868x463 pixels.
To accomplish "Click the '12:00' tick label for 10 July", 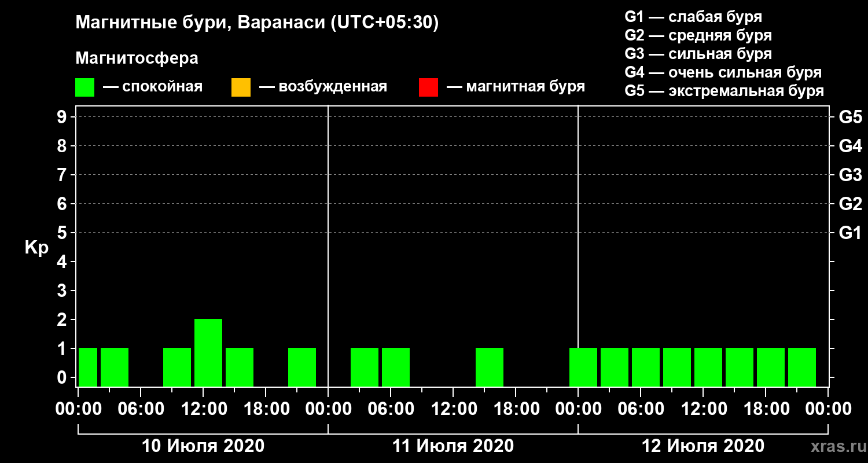I will pyautogui.click(x=203, y=409).
